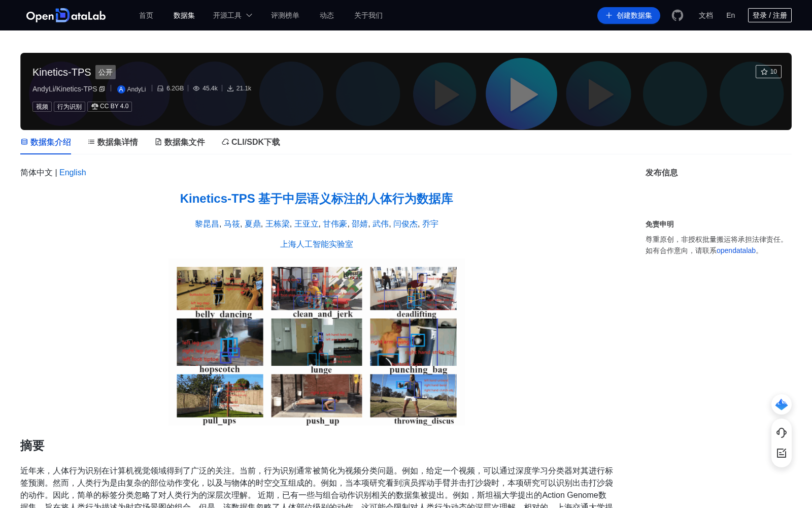Open the GitHub icon link
The height and width of the screenshot is (508, 812).
click(678, 15)
